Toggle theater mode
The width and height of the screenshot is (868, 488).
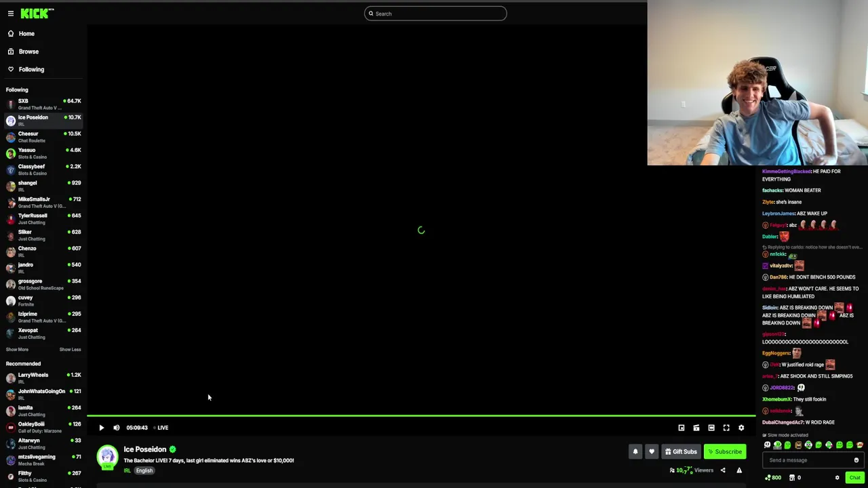click(x=711, y=428)
